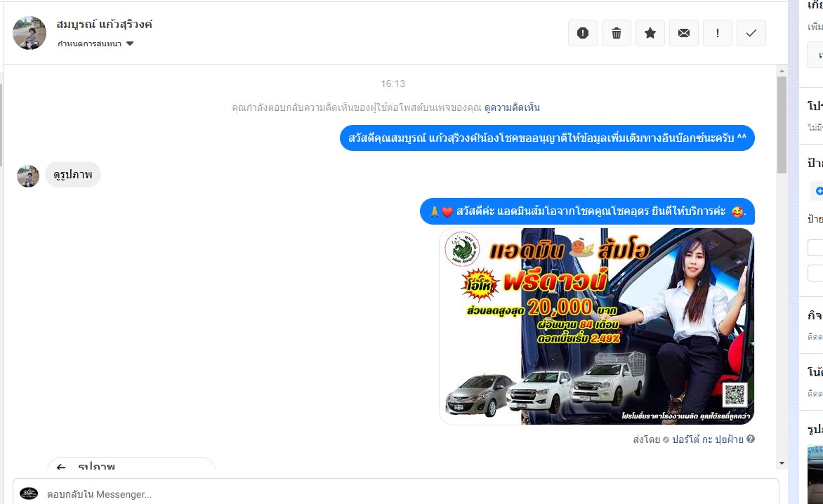Click the back arrow next to รูปภาพ
Screen dimensions: 823x504
pos(61,467)
